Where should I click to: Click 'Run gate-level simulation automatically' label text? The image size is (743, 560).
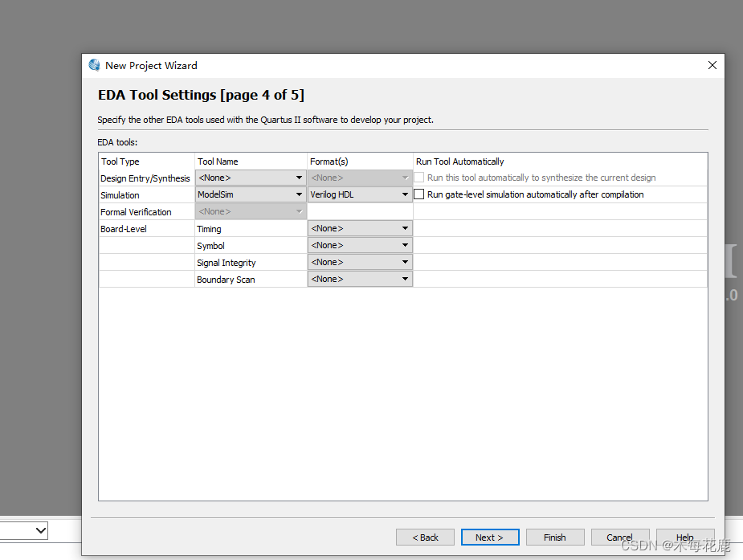(x=536, y=194)
